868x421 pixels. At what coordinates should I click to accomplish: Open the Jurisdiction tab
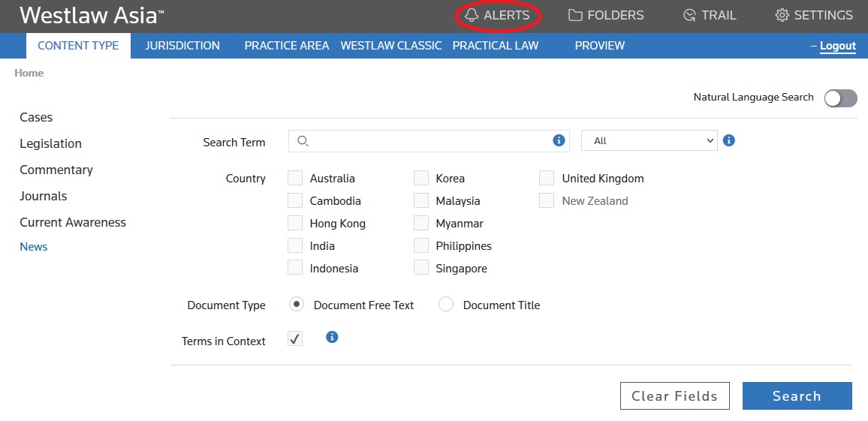182,45
